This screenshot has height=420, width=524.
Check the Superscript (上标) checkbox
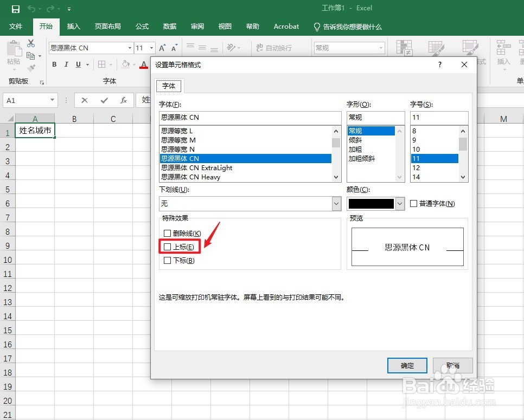pos(168,247)
